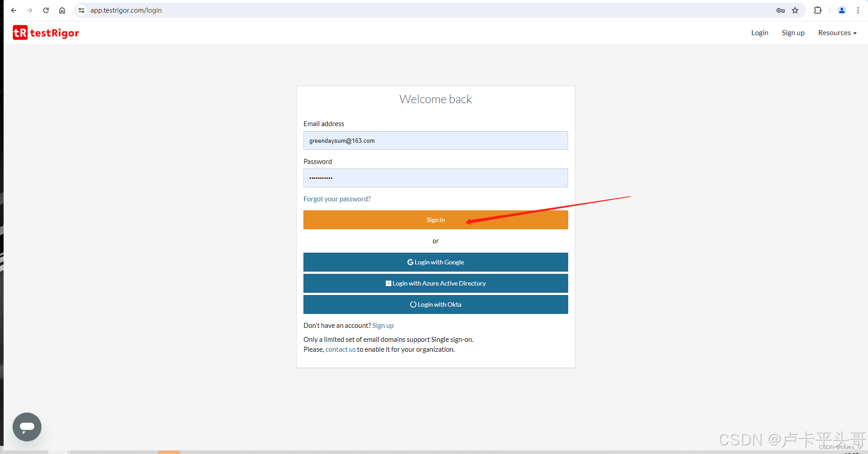Screen dimensions: 868x454
Task: Open the Chrome three-dot menu
Action: [858, 10]
